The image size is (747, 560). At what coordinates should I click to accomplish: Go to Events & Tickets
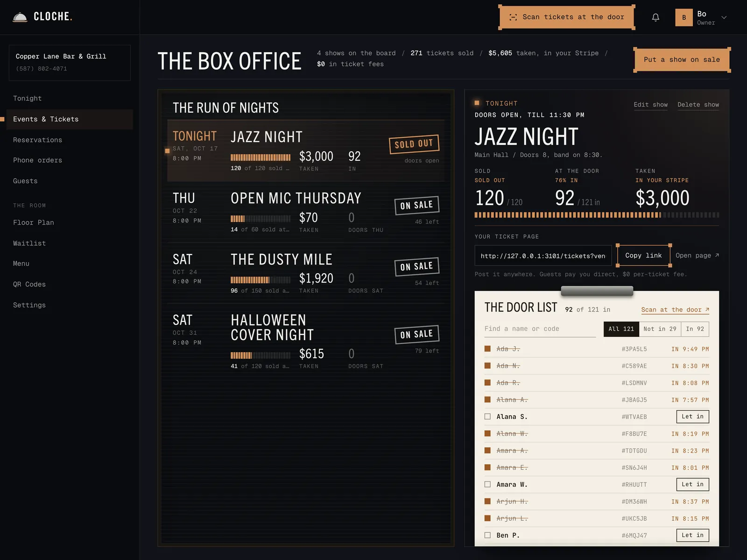pyautogui.click(x=70, y=119)
